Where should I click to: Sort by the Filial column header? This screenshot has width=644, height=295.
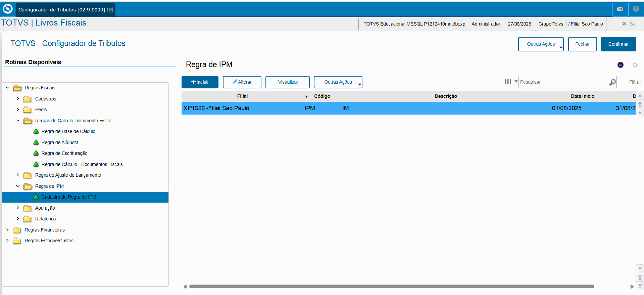point(242,96)
